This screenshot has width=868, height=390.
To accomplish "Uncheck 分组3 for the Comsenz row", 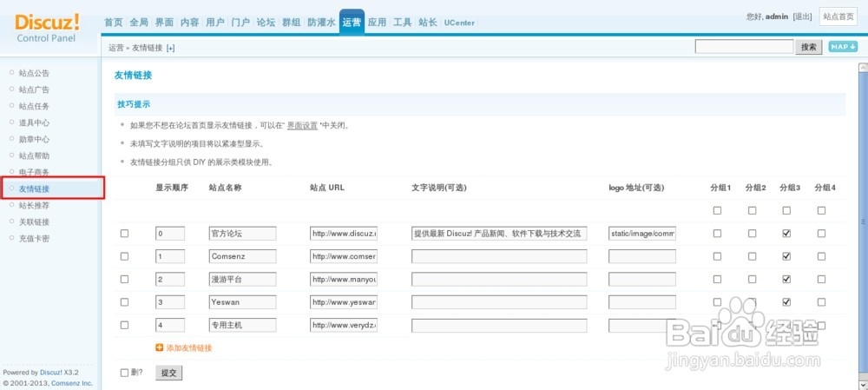I will 786,256.
